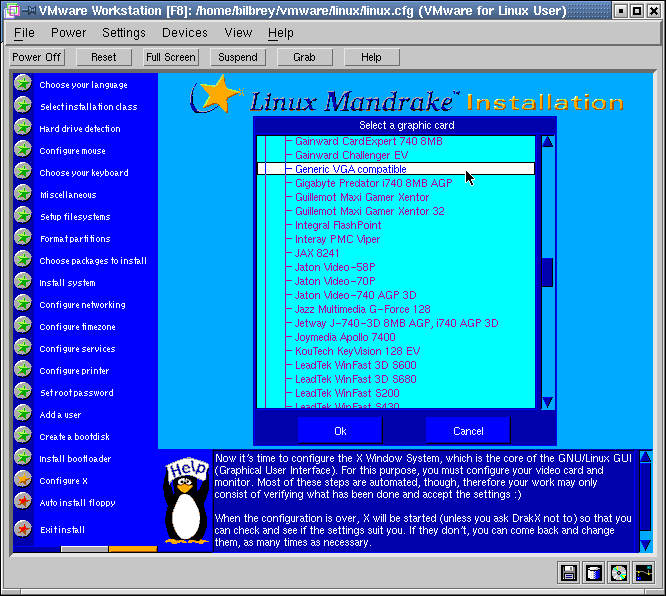666x596 pixels.
Task: Click the star next to Install bootloader
Action: pos(22,458)
